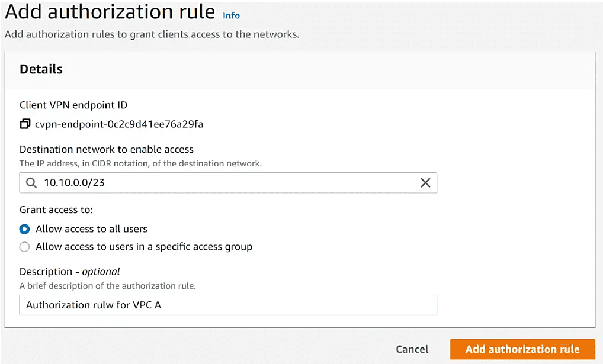This screenshot has width=603, height=364.
Task: Click the CIDR notation helper text
Action: pos(140,163)
